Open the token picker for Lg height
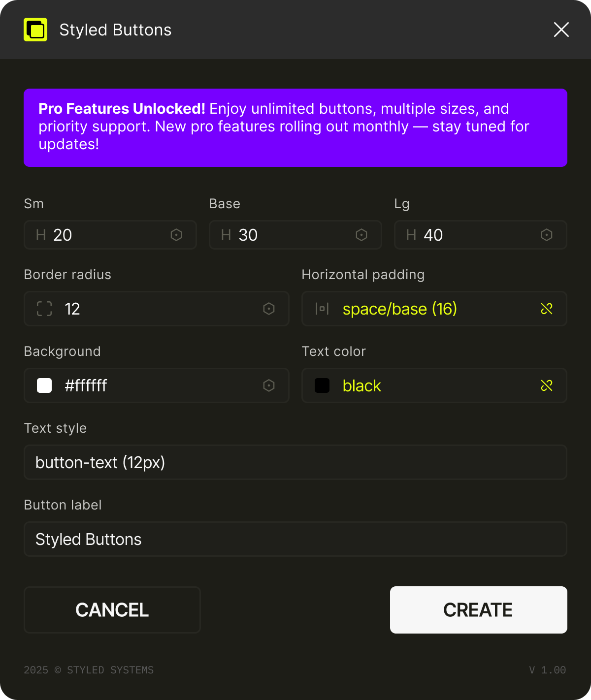Screen dimensions: 591x700 point(546,235)
